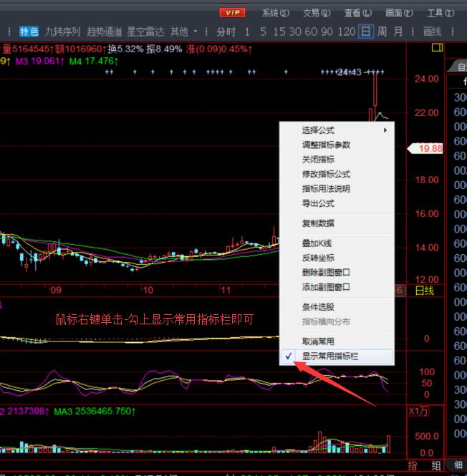467x476 pixels.
Task: Select 关闭指标 menu entry
Action: coord(318,160)
